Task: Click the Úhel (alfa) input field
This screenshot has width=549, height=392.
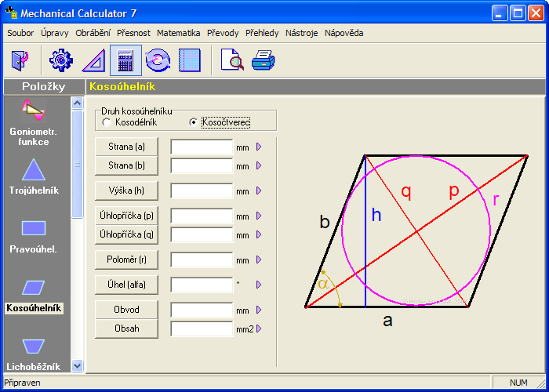Action: tap(202, 285)
